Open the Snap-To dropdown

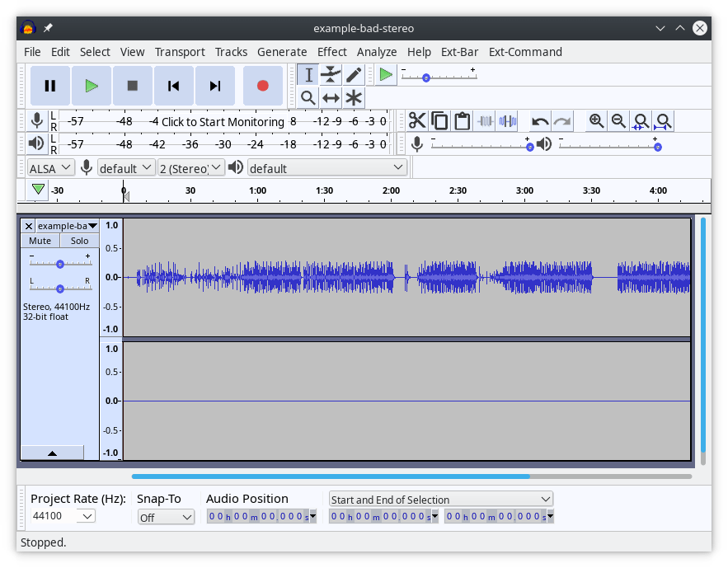pyautogui.click(x=165, y=516)
